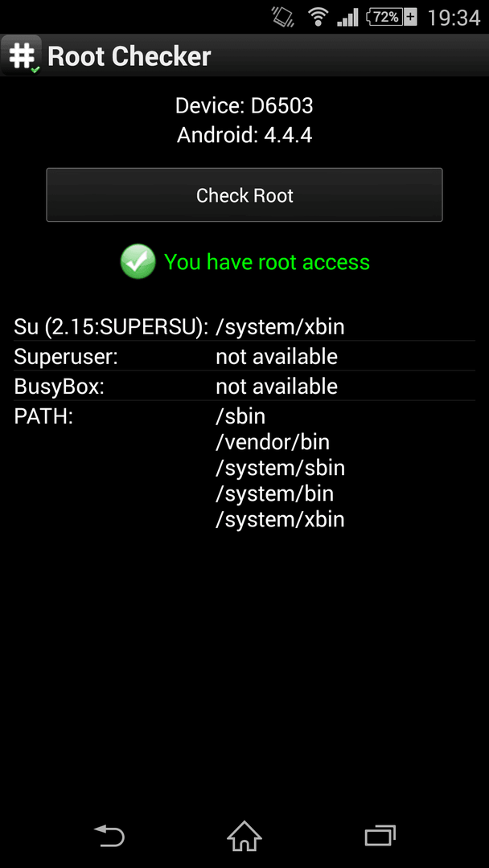Tap the 19:34 clock in status bar

click(454, 18)
